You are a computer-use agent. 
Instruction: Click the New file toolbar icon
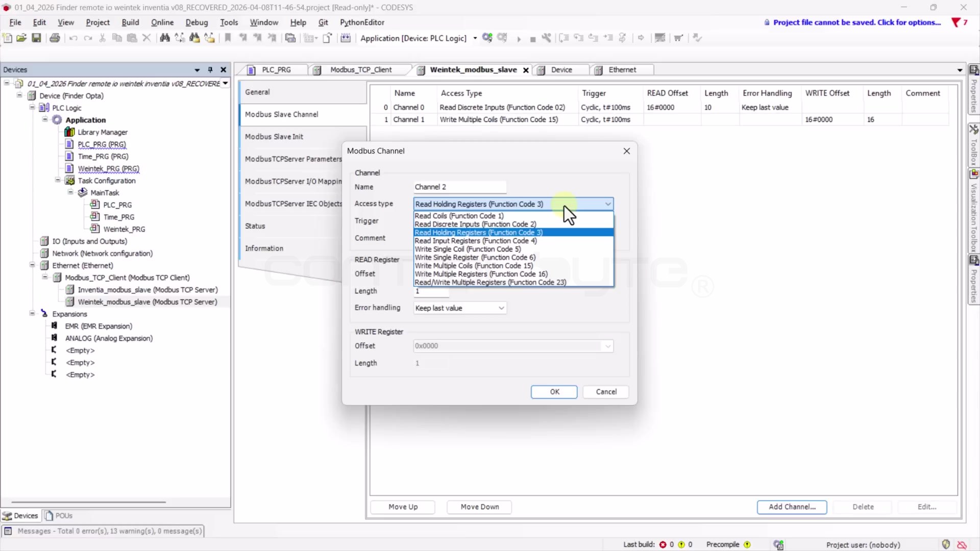click(x=7, y=38)
